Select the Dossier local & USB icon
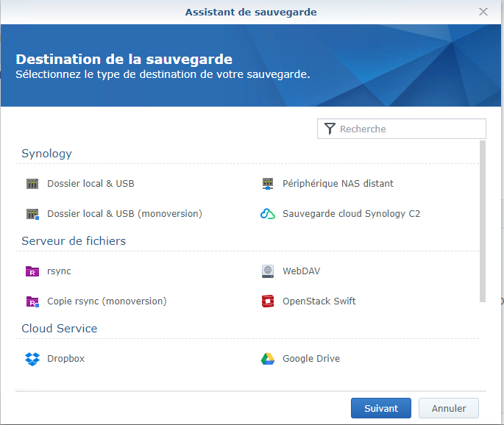504x425 pixels. [x=32, y=184]
